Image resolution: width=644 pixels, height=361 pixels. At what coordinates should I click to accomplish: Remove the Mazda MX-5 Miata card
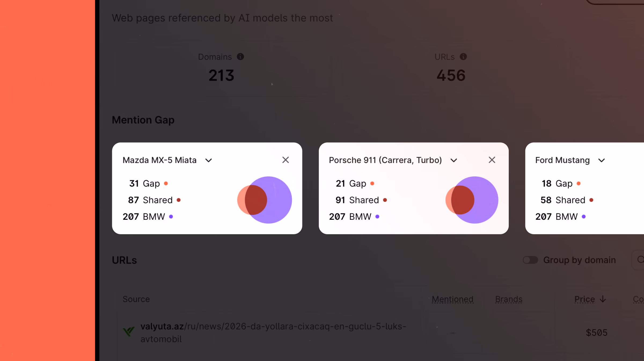[286, 160]
